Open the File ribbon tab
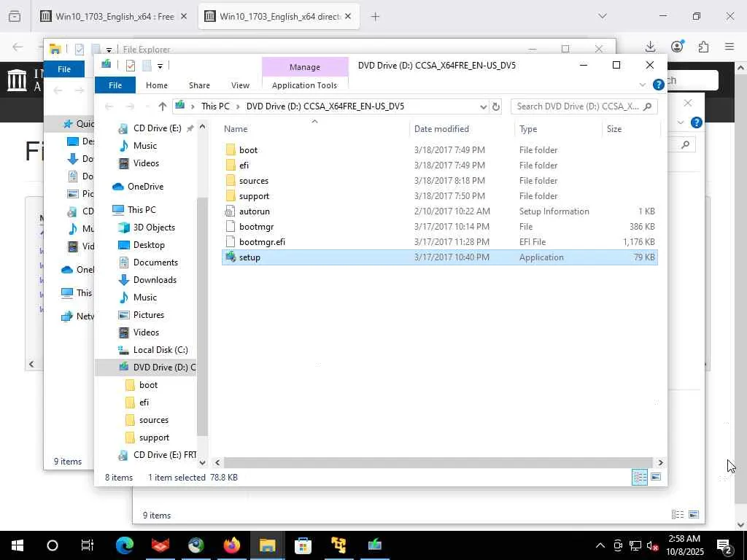The width and height of the screenshot is (747, 560). click(x=115, y=85)
